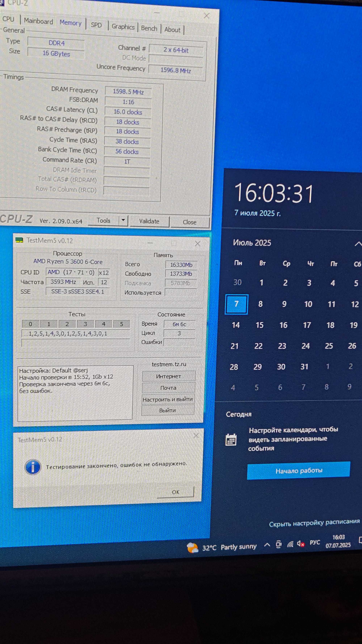Switch to the Graphics tab in CPU-Z
Screen dimensions: 362x644
[123, 27]
